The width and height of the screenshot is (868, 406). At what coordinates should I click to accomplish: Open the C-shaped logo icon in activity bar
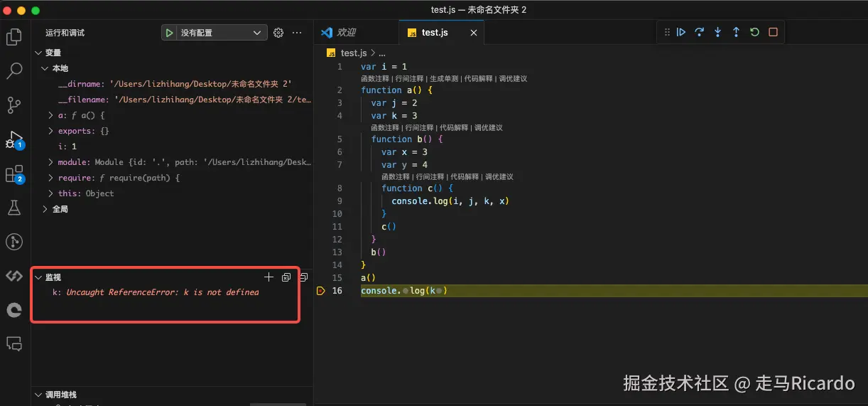(x=14, y=310)
